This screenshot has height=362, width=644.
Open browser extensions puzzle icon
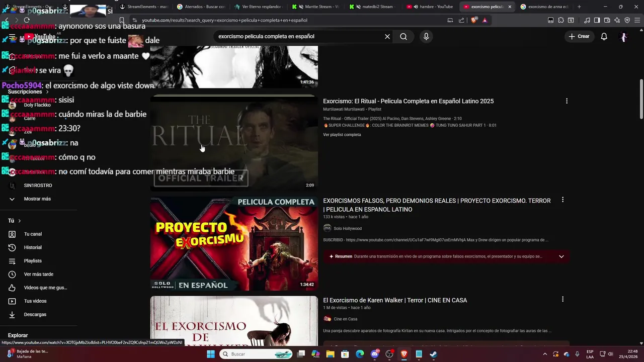click(561, 20)
